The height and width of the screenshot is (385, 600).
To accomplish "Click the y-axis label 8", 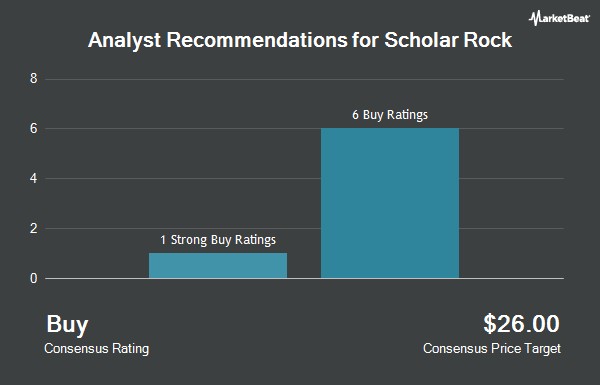I will coord(34,79).
